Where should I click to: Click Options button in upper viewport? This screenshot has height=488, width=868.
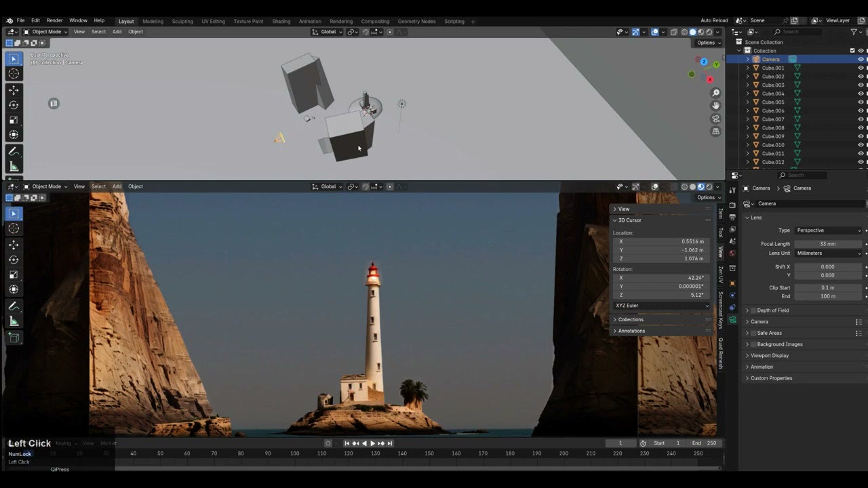point(709,43)
